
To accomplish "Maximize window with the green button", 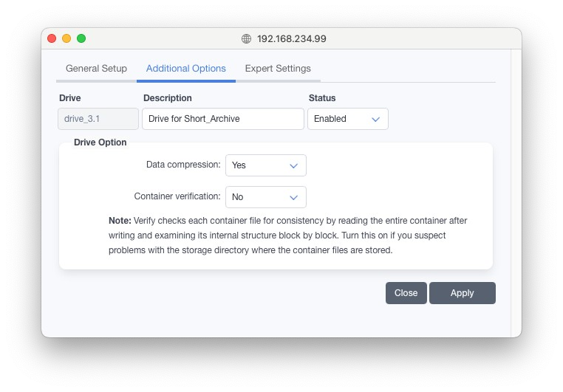I will pos(81,38).
